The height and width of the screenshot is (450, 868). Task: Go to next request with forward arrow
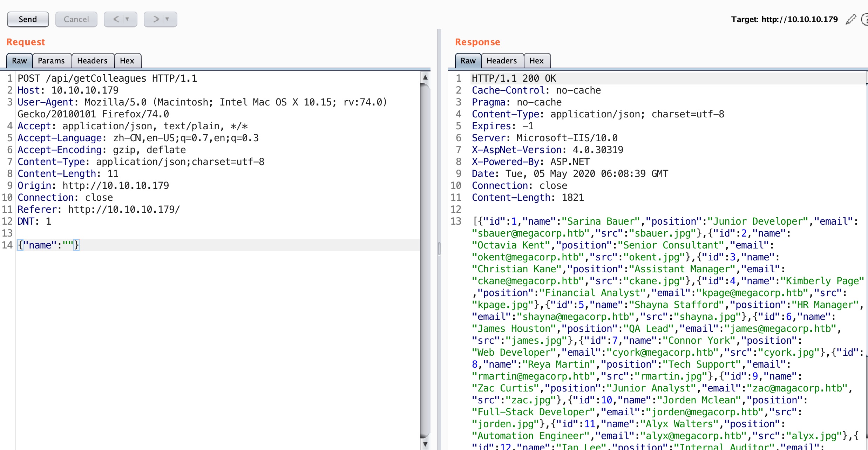tap(156, 19)
